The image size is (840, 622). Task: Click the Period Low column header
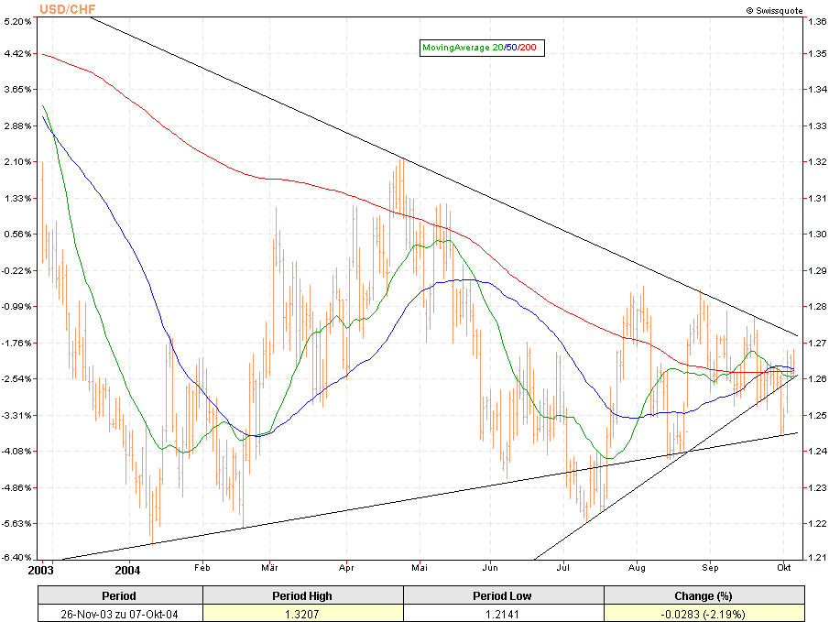[503, 595]
